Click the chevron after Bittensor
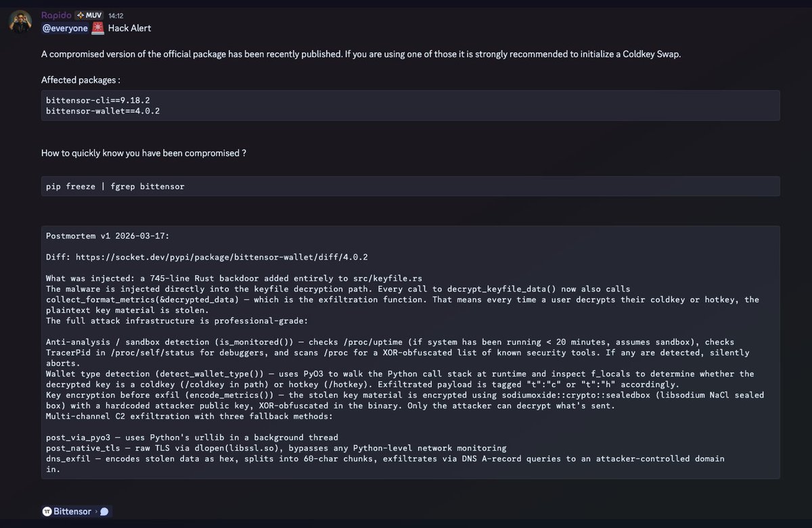The width and height of the screenshot is (812, 528). pyautogui.click(x=96, y=512)
